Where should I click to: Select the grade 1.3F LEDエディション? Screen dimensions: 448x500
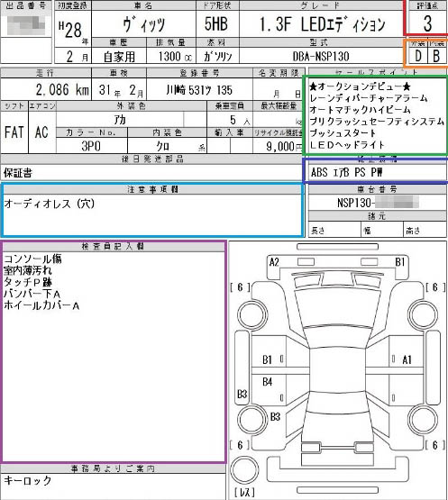(x=323, y=24)
